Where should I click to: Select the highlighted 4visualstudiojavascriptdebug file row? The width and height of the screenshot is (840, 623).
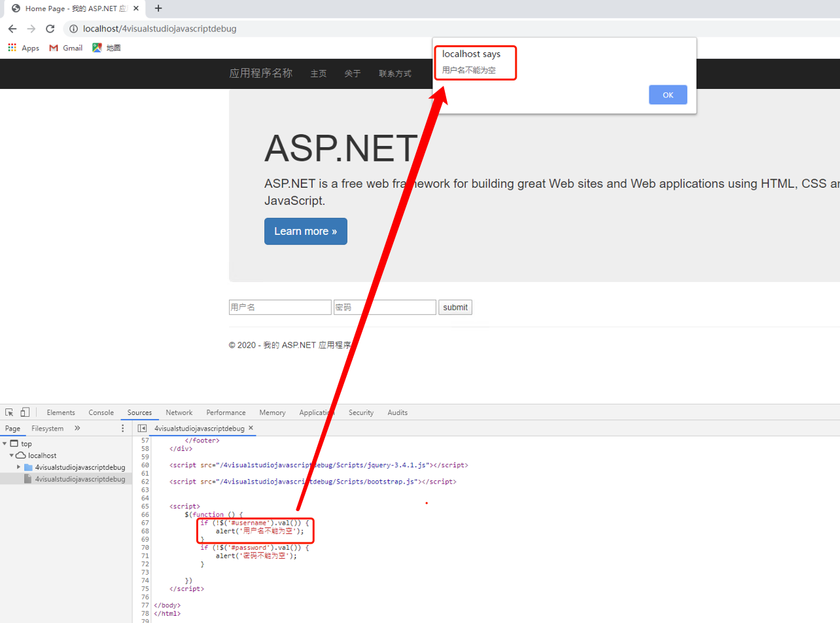[66, 479]
